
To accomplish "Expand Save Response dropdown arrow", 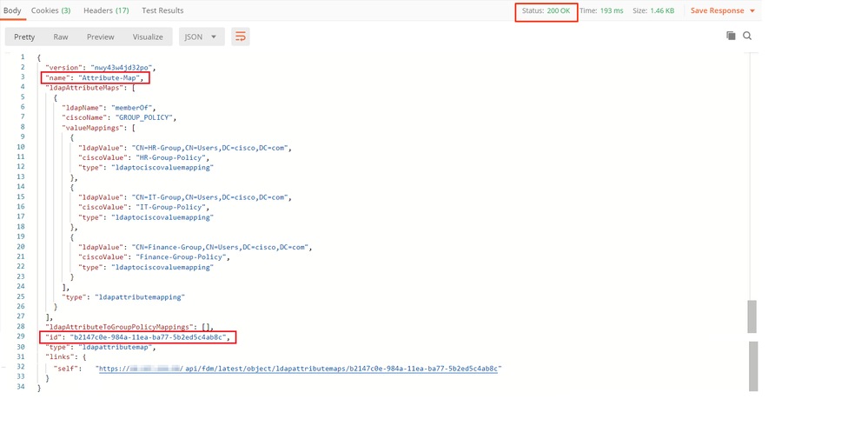I will (752, 11).
